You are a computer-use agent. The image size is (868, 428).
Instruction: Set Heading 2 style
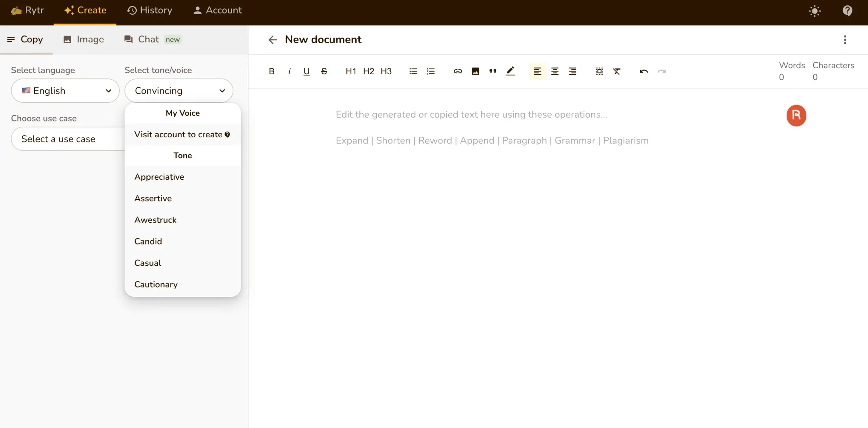(x=369, y=71)
